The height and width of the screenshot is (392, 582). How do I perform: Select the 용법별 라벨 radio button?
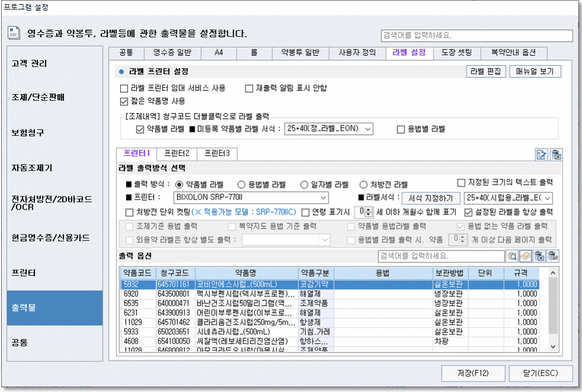(241, 184)
